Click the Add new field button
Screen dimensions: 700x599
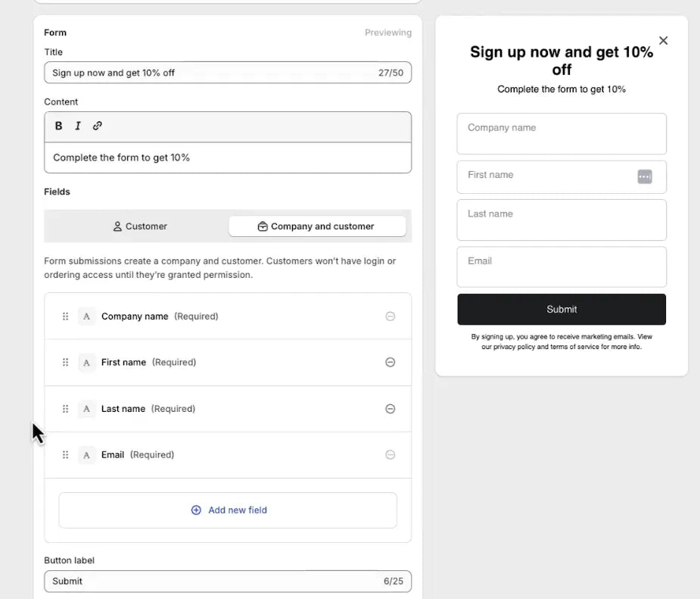click(228, 510)
